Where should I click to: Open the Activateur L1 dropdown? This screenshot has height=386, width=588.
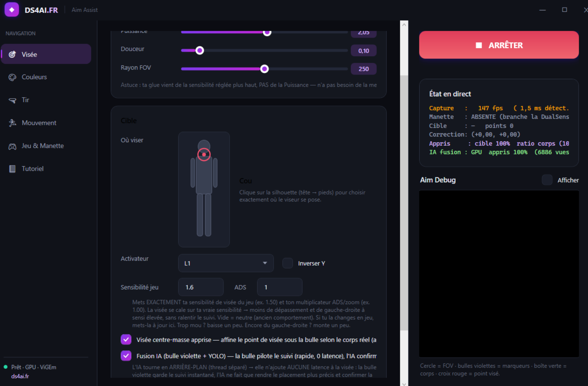pyautogui.click(x=226, y=263)
